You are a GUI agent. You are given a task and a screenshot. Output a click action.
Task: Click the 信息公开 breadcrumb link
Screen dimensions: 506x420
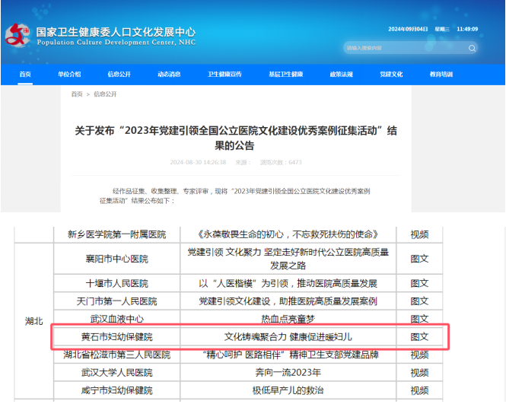pyautogui.click(x=105, y=94)
